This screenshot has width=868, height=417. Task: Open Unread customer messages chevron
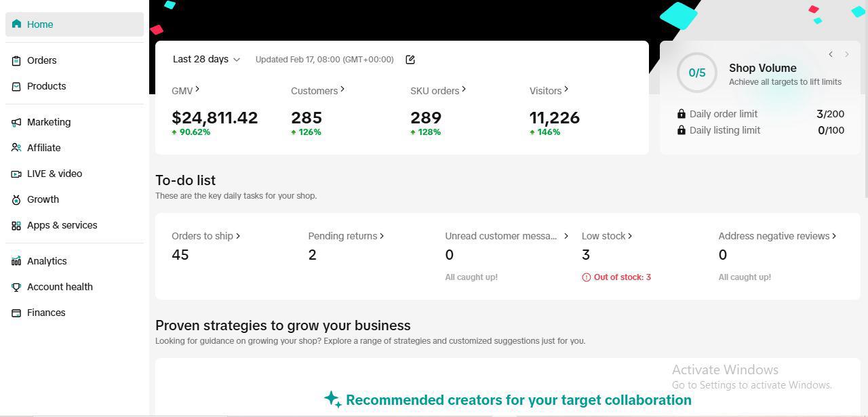(x=566, y=236)
